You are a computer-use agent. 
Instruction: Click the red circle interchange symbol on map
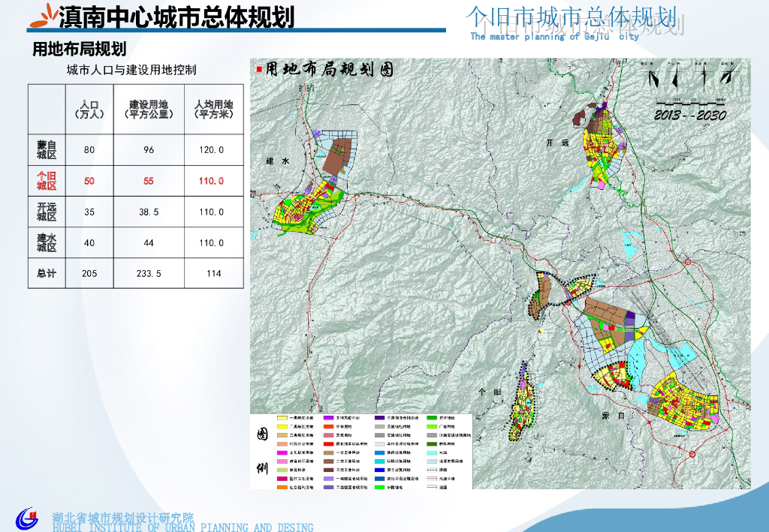click(x=686, y=262)
